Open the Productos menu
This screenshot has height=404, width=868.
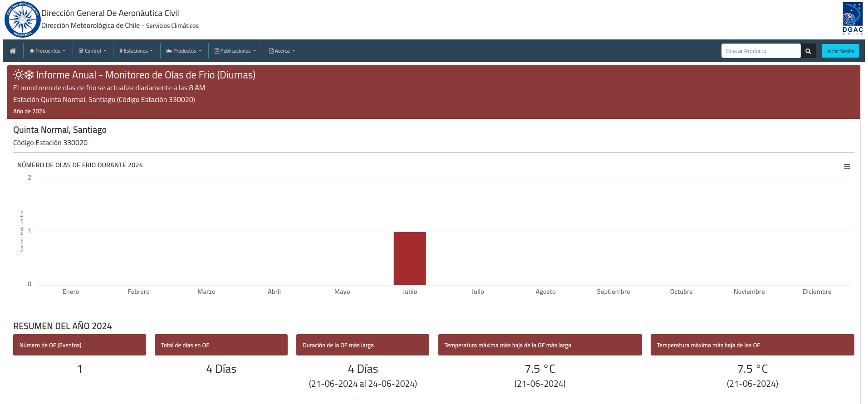tap(184, 51)
